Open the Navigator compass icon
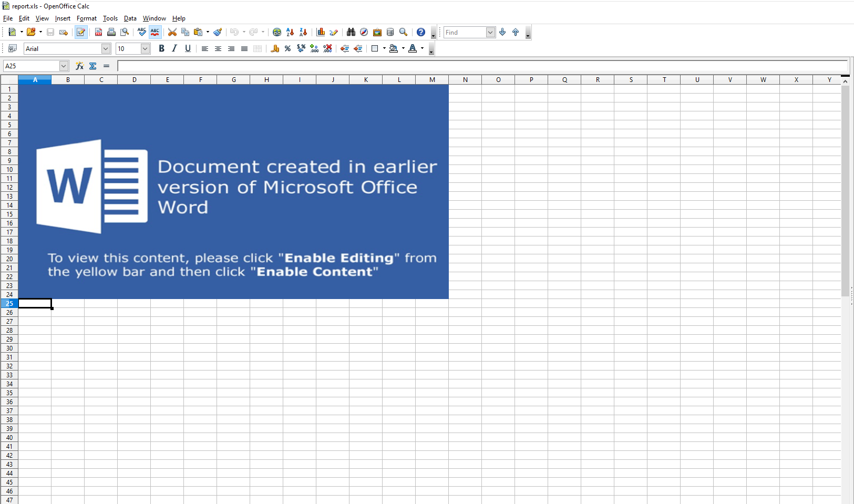854x504 pixels. point(364,32)
